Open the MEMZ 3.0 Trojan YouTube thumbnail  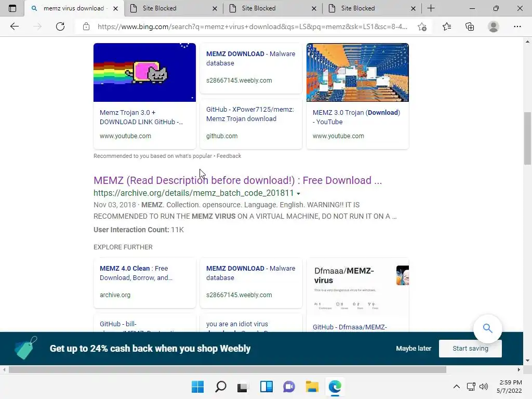coord(357,72)
